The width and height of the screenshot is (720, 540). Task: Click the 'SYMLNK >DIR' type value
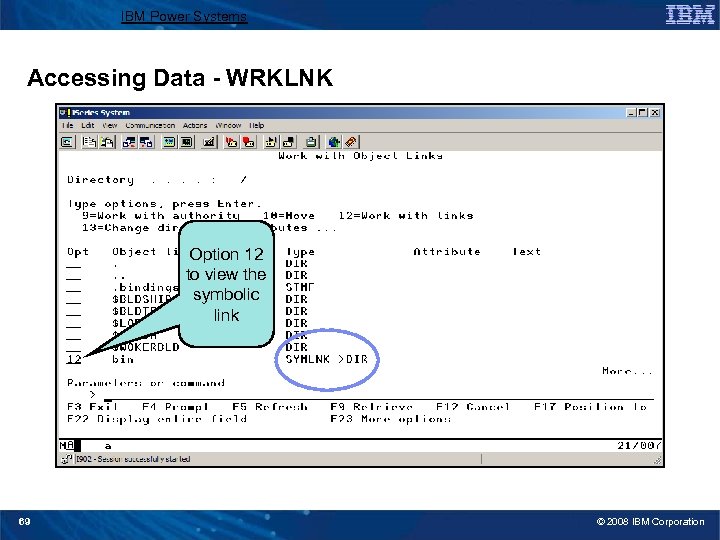(x=326, y=359)
